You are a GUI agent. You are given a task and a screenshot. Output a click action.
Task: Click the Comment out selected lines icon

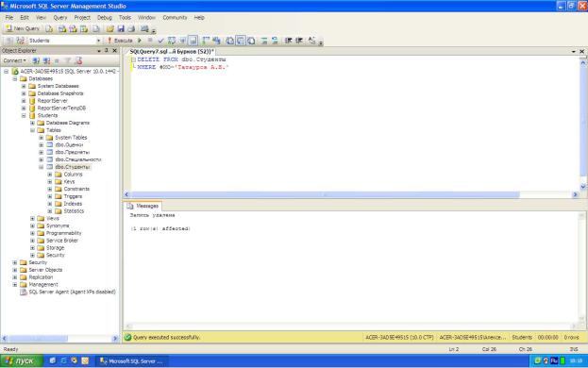[264, 41]
